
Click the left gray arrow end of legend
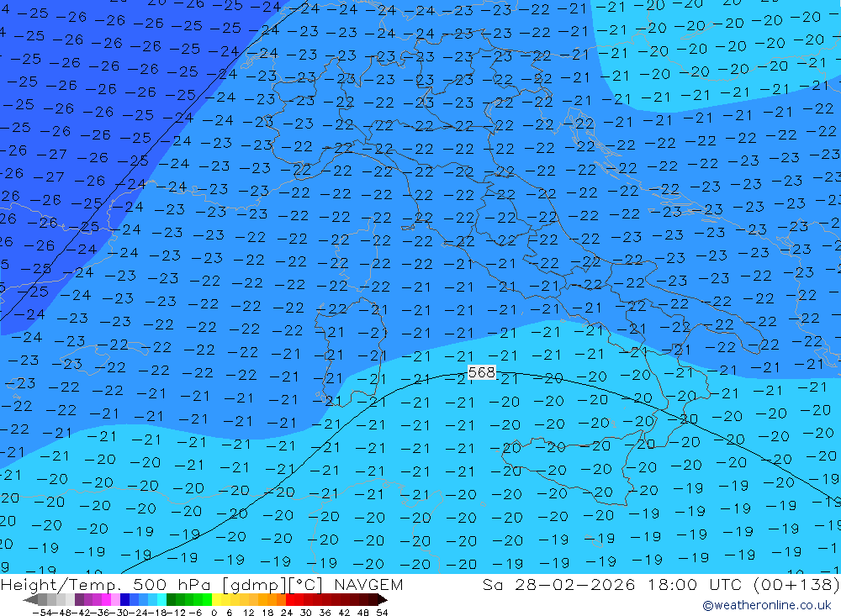[30, 599]
